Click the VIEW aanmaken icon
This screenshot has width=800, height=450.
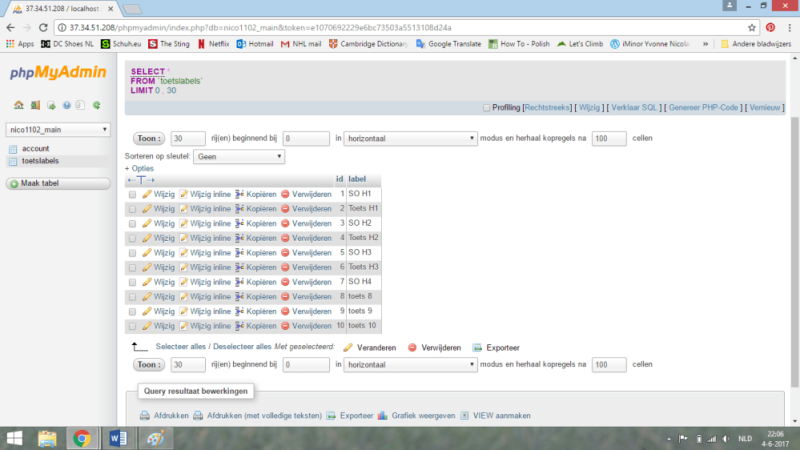[x=464, y=416]
